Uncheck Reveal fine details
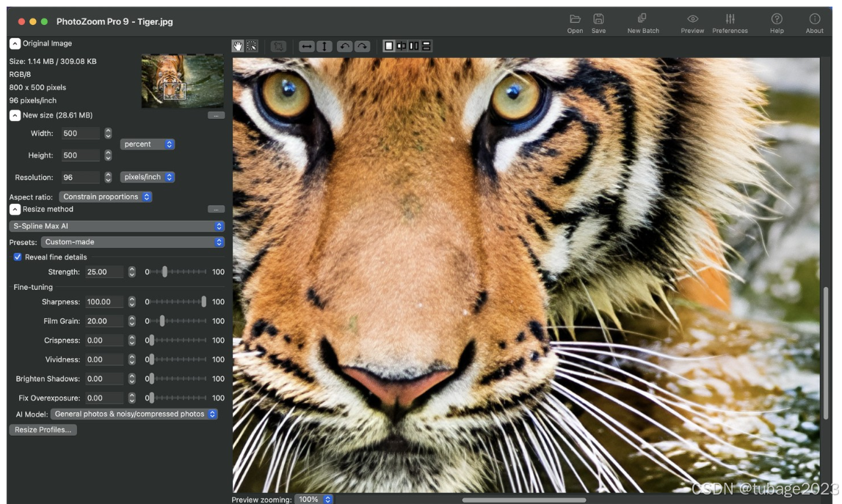This screenshot has width=842, height=504. coord(18,258)
